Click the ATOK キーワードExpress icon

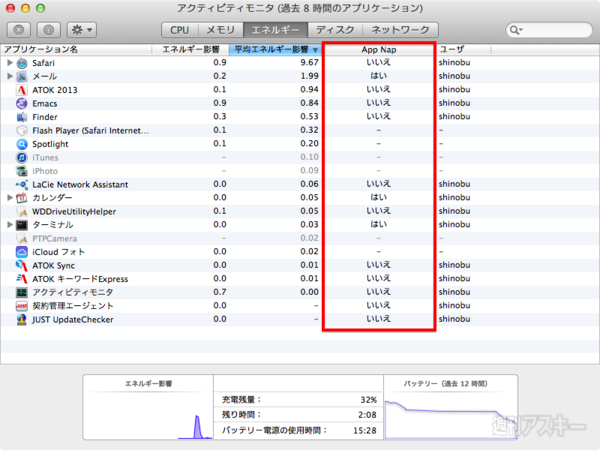(x=22, y=279)
